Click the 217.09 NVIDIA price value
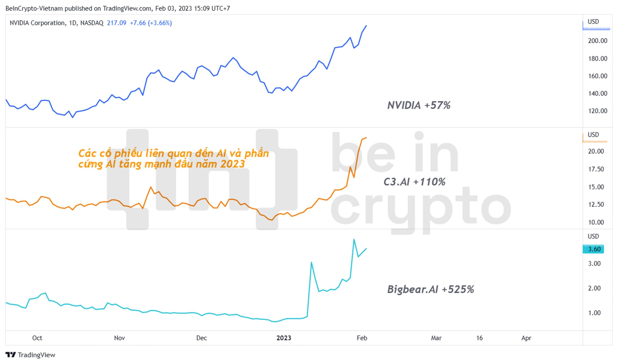618x364 pixels. [x=117, y=23]
